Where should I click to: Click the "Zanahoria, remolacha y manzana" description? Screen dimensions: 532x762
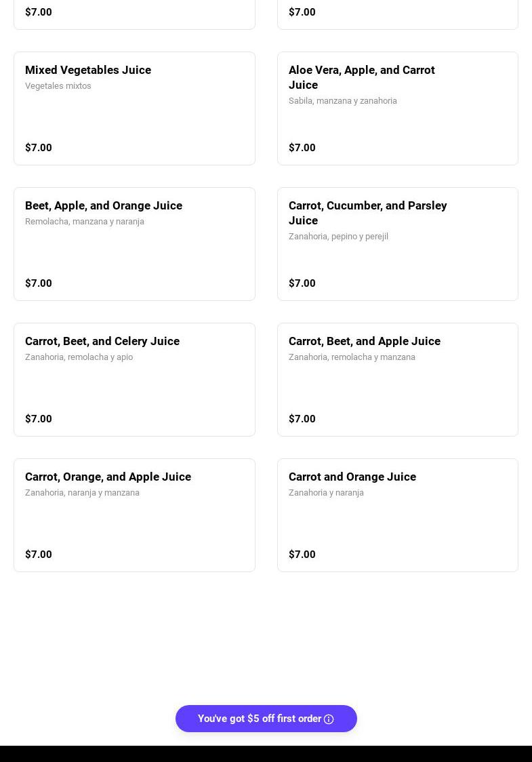pos(352,357)
